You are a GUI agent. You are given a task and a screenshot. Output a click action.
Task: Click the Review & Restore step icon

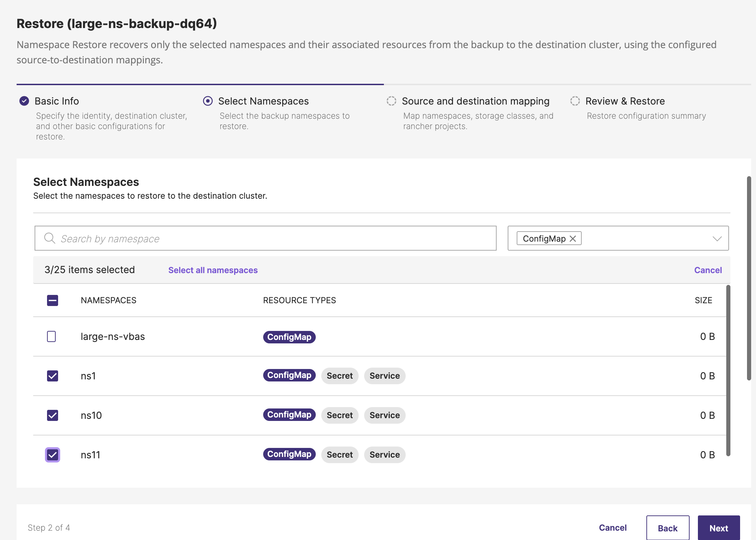point(575,101)
